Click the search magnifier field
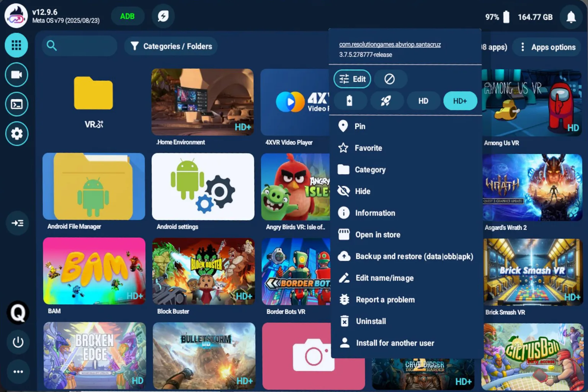Screen dimensions: 588x392 [80, 46]
